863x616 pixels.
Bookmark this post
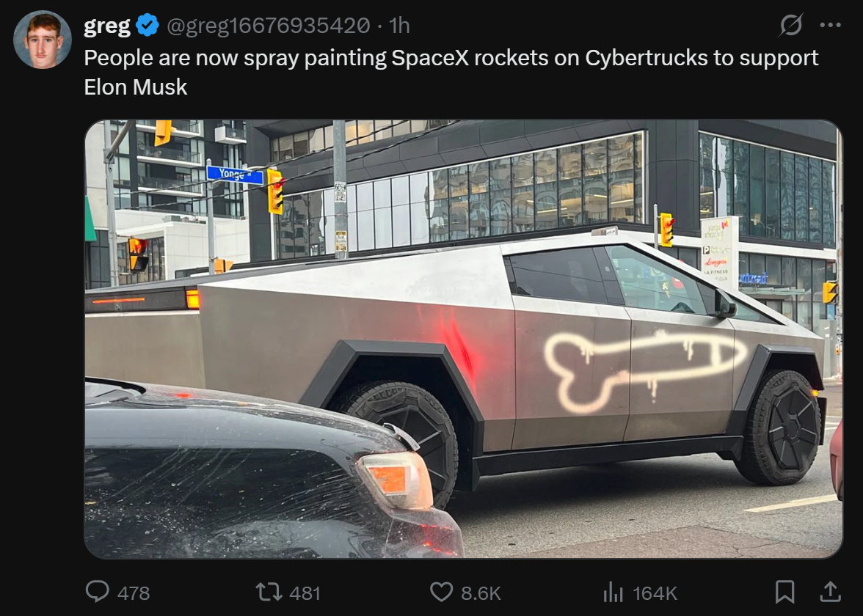(785, 593)
